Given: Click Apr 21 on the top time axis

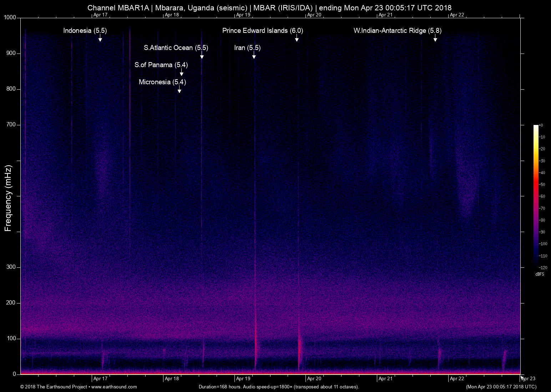Looking at the screenshot, I should click(x=385, y=15).
